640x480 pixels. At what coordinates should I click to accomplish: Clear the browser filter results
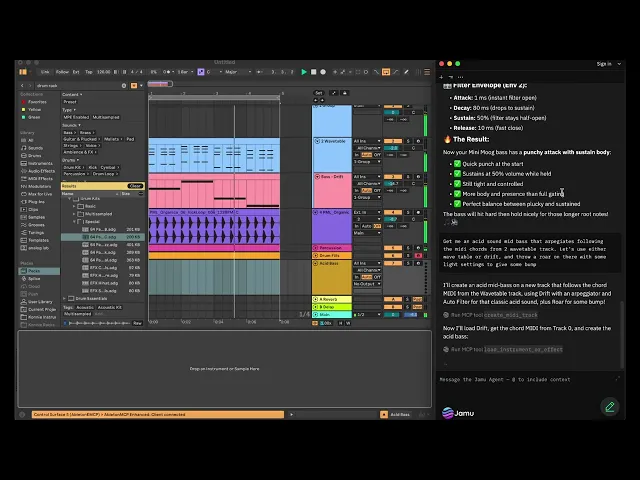tap(135, 186)
